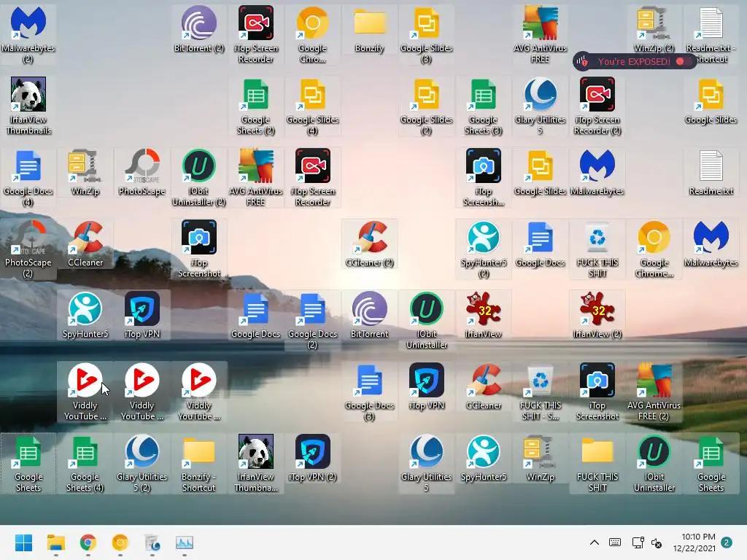Select the Glary Utilities 5 (2) icon
This screenshot has height=560, width=747.
[142, 463]
